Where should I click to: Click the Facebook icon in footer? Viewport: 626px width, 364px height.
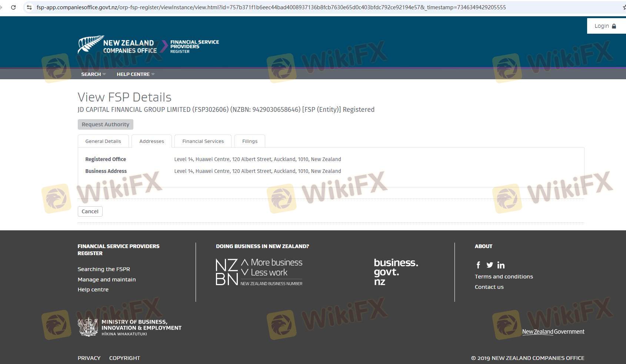(x=478, y=265)
